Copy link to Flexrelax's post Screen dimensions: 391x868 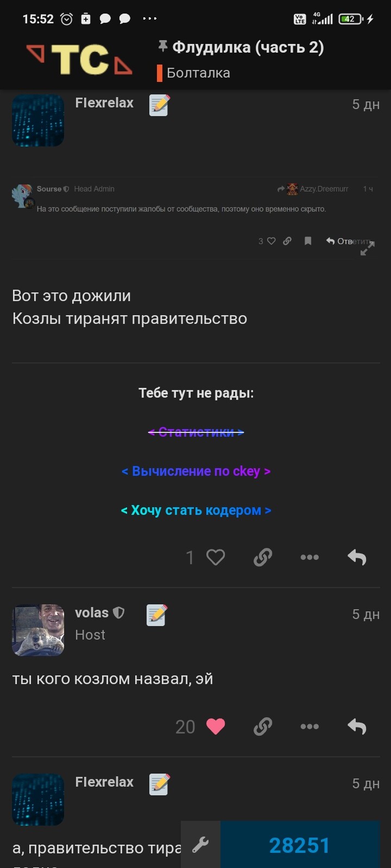(263, 557)
